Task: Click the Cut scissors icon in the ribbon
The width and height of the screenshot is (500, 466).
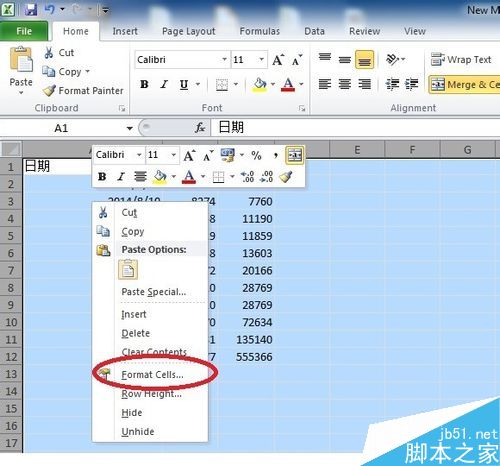Action: 49,53
